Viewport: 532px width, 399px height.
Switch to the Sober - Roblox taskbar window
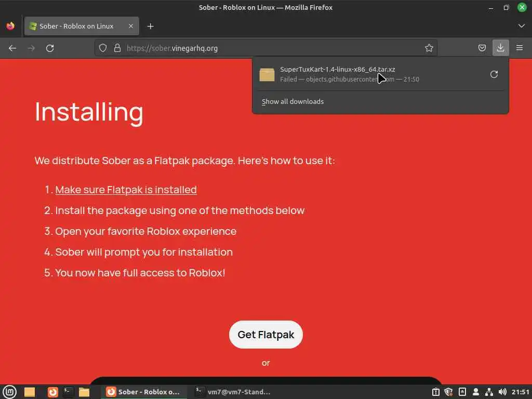(144, 392)
